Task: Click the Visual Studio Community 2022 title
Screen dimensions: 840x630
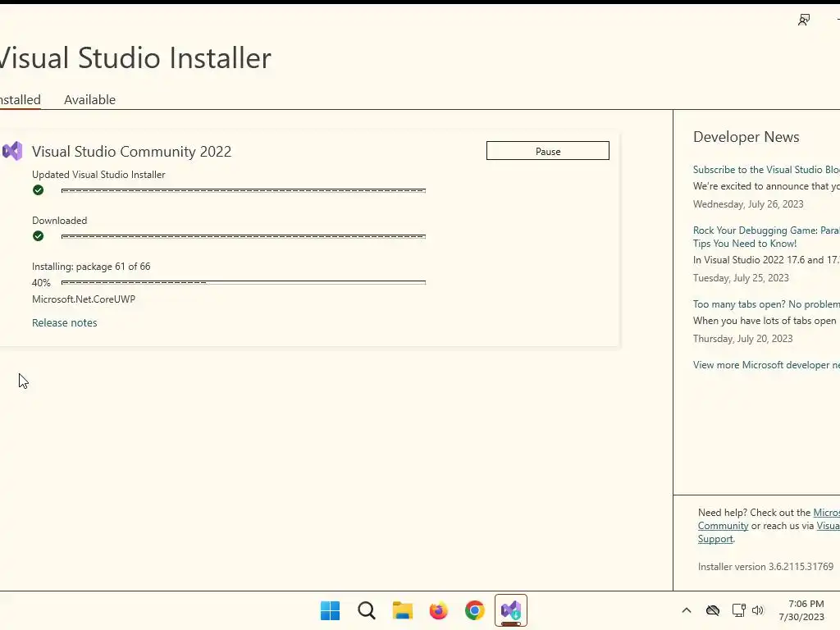Action: (x=132, y=152)
